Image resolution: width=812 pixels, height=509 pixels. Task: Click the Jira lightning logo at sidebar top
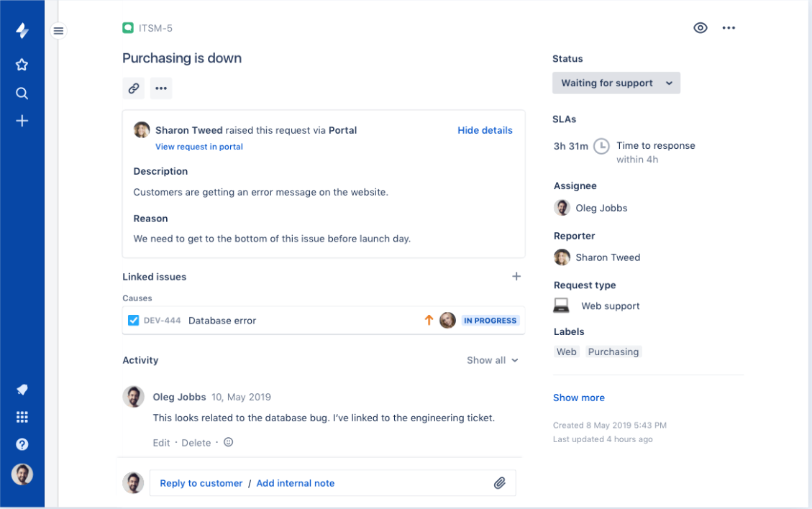point(22,28)
